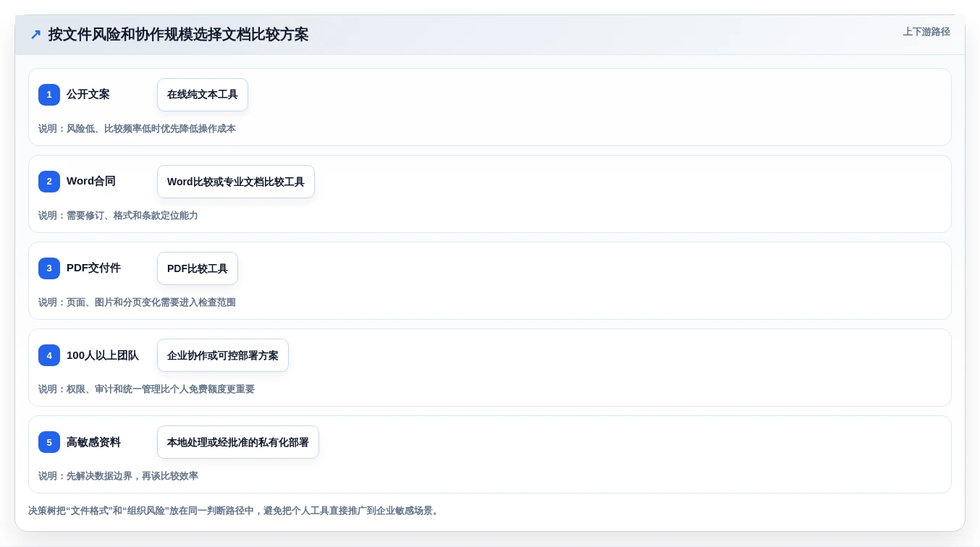Image resolution: width=980 pixels, height=547 pixels.
Task: Click the title 按文件风险和协作规模选择文档比较方案
Action: 179,35
